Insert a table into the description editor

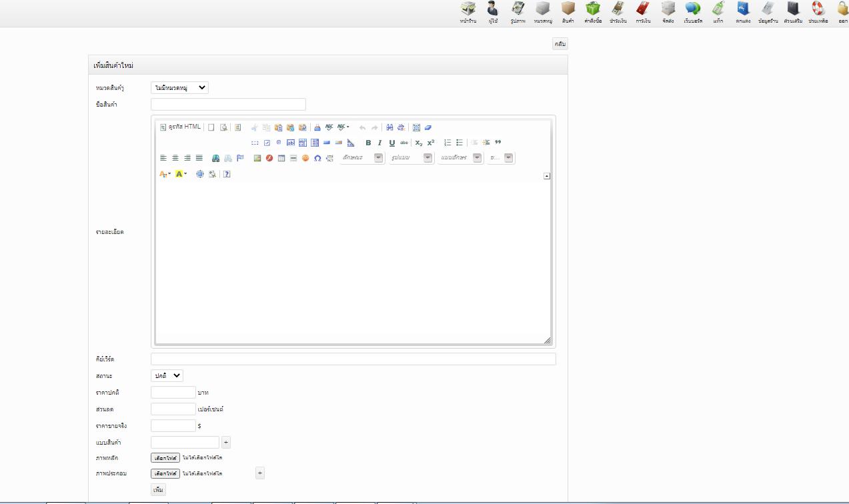tap(281, 158)
